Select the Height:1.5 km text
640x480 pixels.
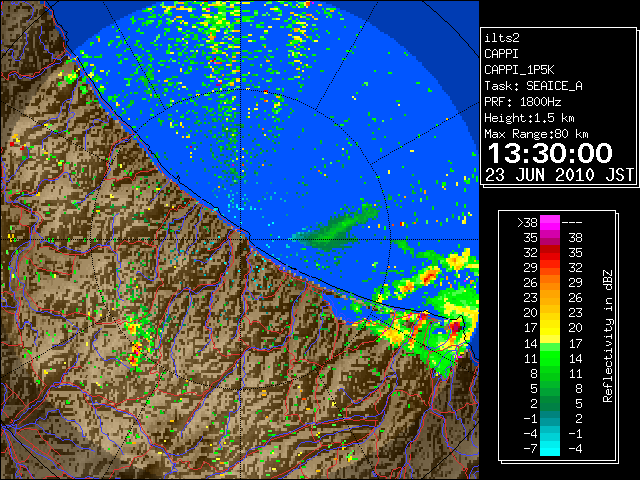[x=529, y=118]
